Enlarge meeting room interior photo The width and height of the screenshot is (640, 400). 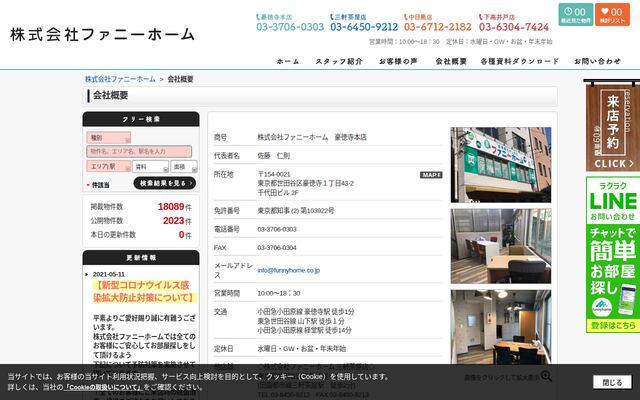[x=501, y=327]
